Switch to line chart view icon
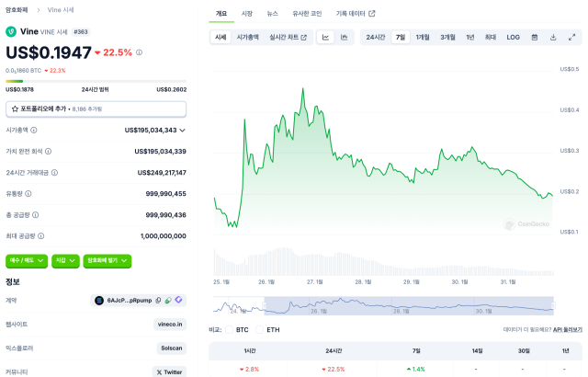588x377 pixels. [326, 38]
